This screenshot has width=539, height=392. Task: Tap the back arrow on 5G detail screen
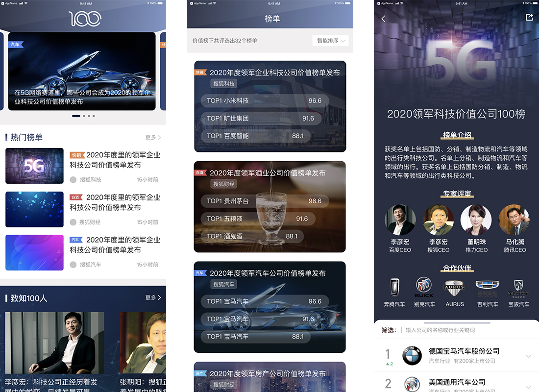pos(383,19)
